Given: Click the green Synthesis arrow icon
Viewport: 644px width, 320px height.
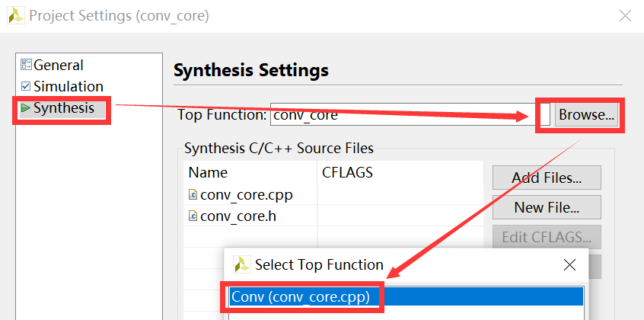Looking at the screenshot, I should point(26,108).
